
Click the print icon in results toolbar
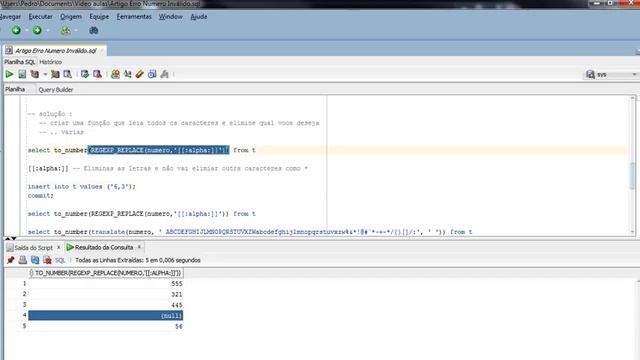[23, 260]
